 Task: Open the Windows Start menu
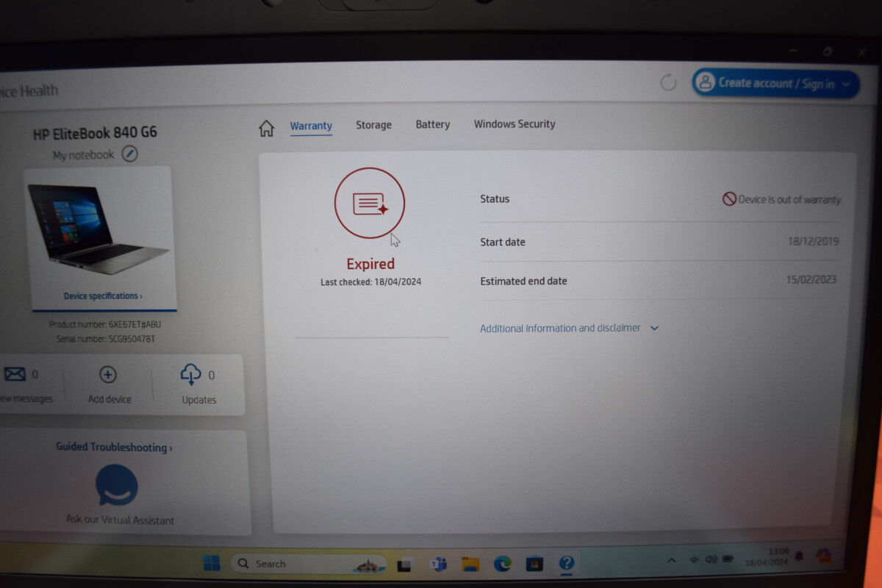tap(212, 563)
